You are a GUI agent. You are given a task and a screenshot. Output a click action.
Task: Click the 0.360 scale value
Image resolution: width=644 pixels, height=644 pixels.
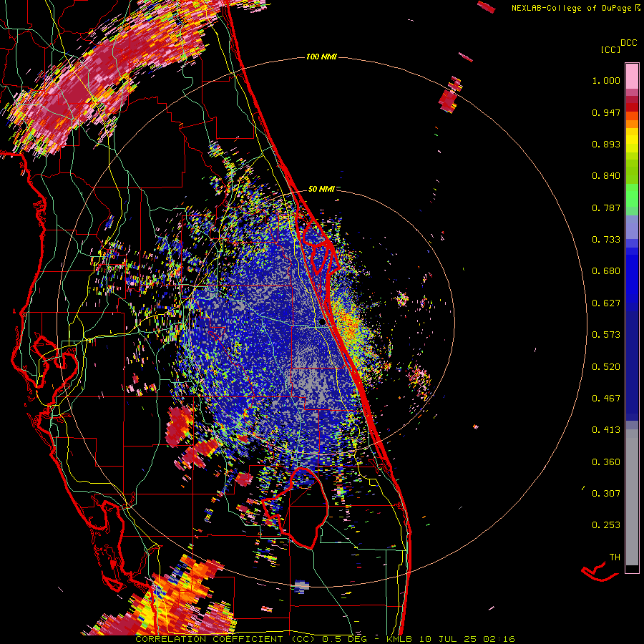click(606, 462)
